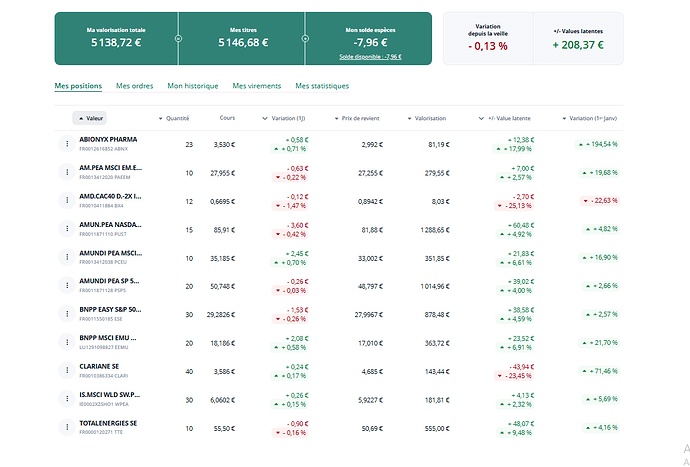Sort the table by Valeur column
Image resolution: width=690 pixels, height=467 pixels.
point(93,118)
